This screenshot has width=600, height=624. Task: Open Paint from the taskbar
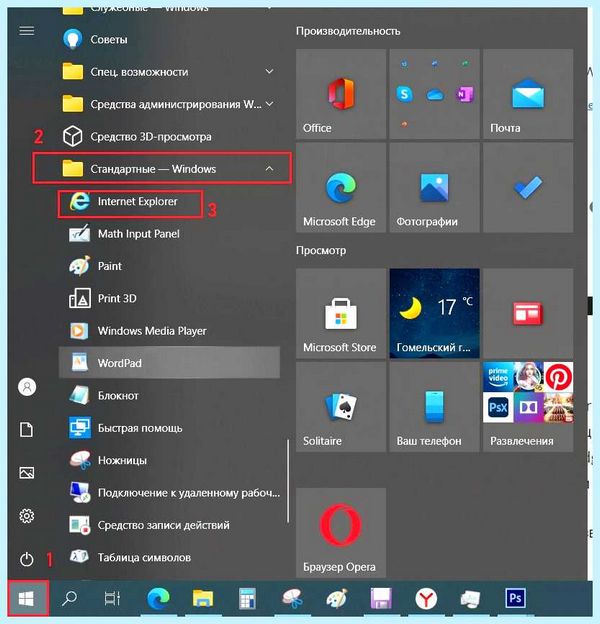click(337, 598)
